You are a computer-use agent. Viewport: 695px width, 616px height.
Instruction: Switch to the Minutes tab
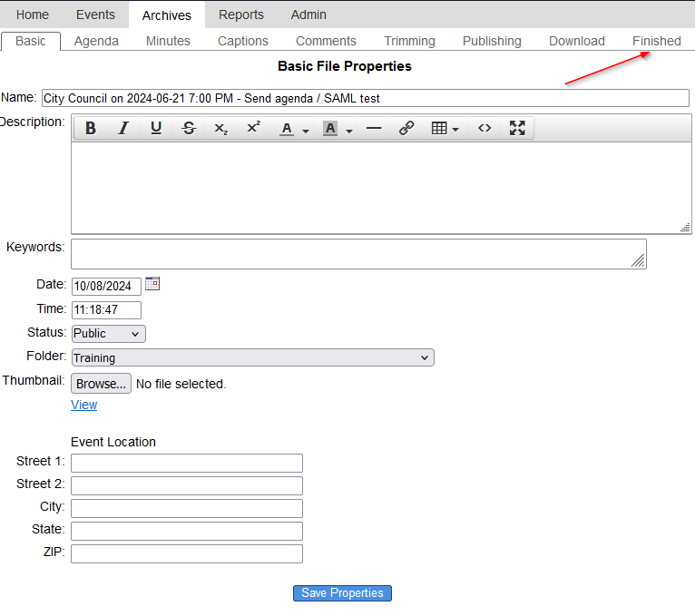[168, 41]
